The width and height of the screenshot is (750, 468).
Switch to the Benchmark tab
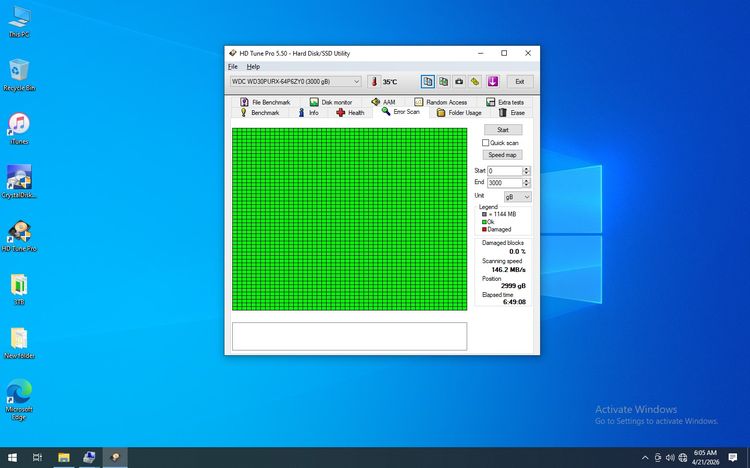coord(260,112)
